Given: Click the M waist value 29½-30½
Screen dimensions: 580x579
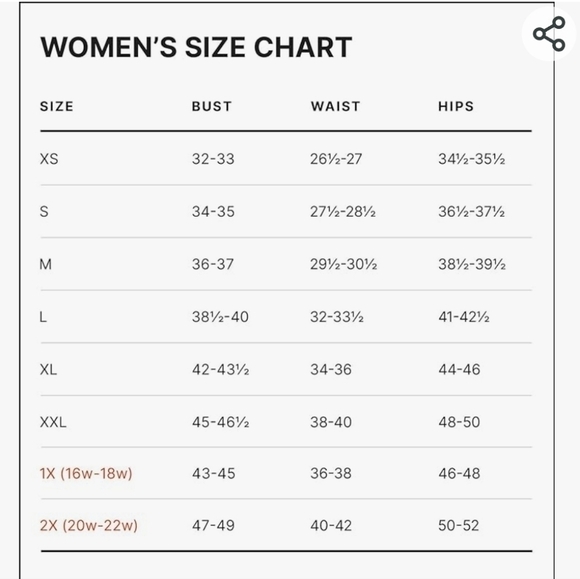Looking at the screenshot, I should point(344,264).
